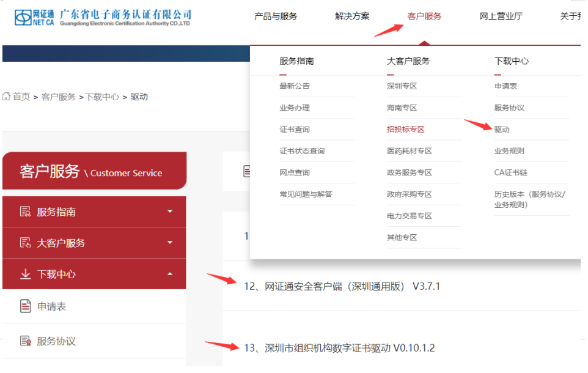
Task: Open 深圳市组织机构数字证书驱动 V0.10.1.2 entry
Action: point(339,348)
